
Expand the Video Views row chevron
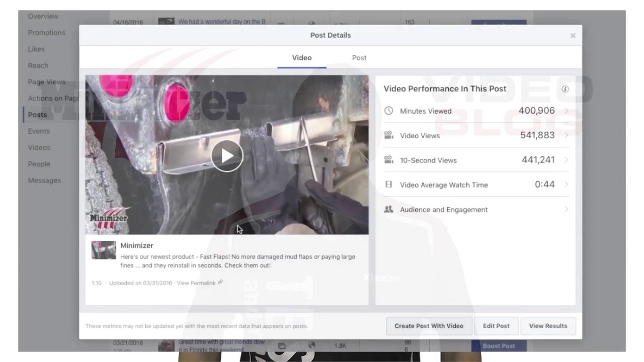click(566, 135)
